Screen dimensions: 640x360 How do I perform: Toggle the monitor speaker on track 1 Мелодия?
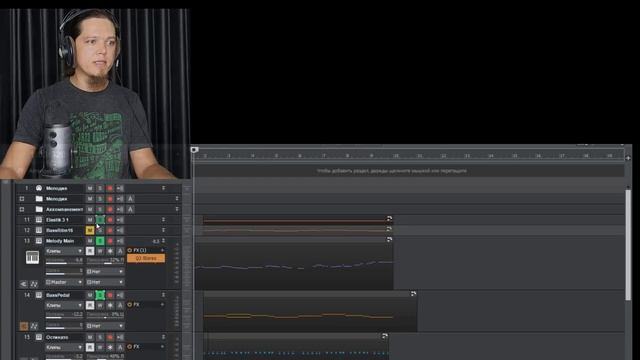[120, 188]
